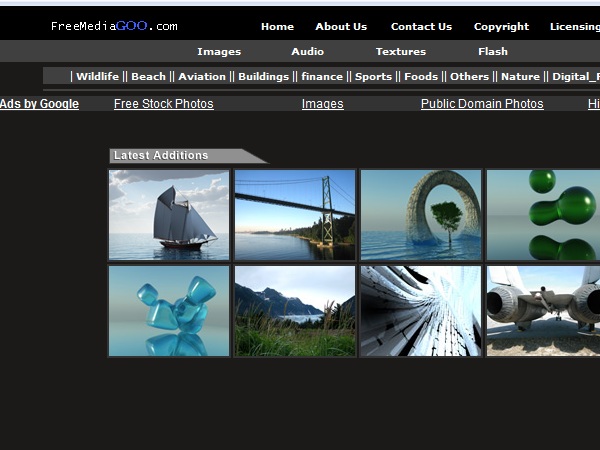Screen dimensions: 600x450
Task: Select the black and white tunnel image
Action: point(421,311)
